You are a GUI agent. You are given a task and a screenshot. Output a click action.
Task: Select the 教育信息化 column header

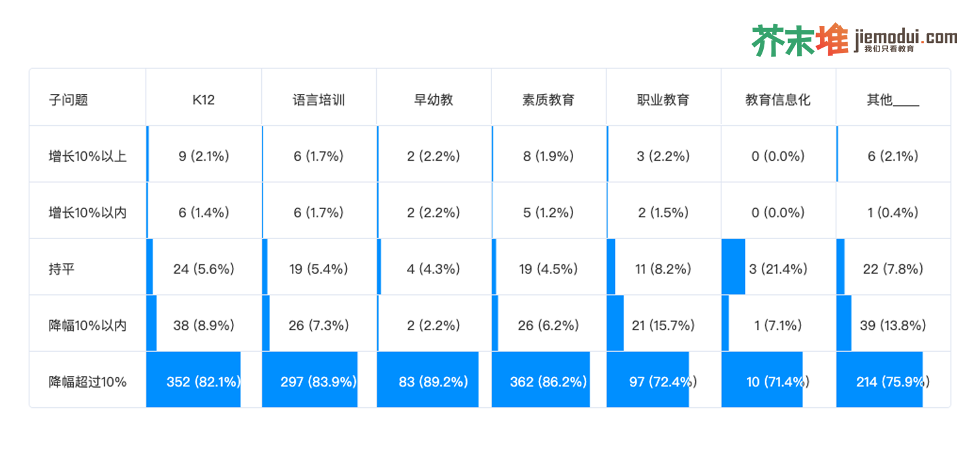777,100
